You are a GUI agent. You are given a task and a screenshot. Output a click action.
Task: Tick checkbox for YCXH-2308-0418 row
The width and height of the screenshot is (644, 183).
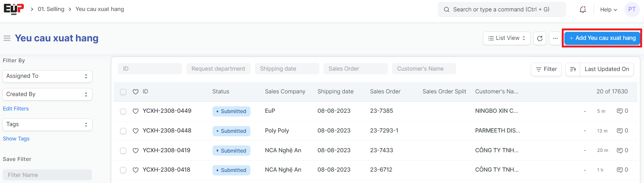[123, 170]
